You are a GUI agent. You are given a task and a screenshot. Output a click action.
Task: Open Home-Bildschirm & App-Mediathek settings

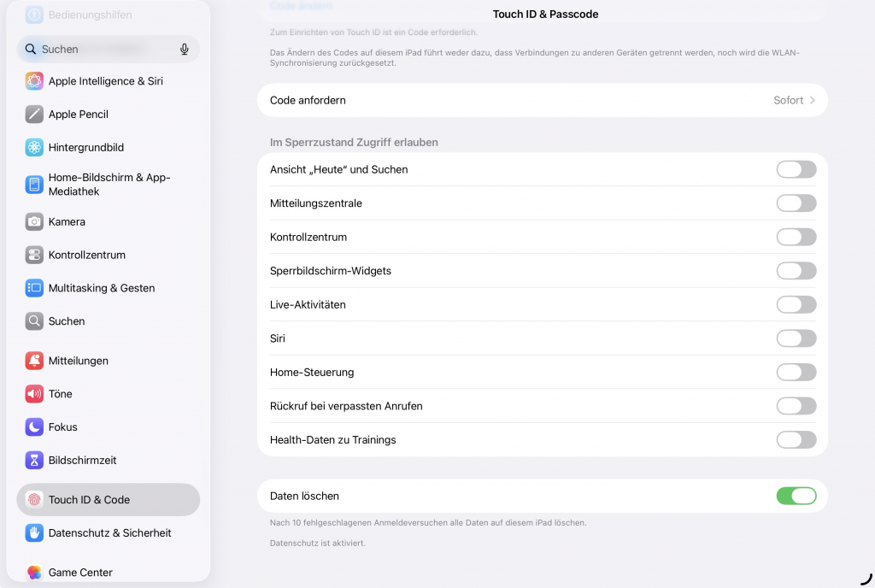pos(109,185)
